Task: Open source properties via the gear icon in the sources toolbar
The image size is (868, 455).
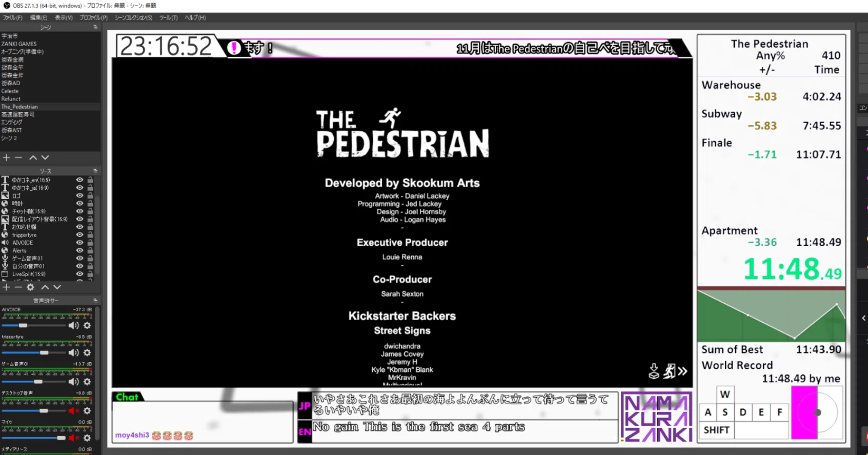Action: click(31, 287)
